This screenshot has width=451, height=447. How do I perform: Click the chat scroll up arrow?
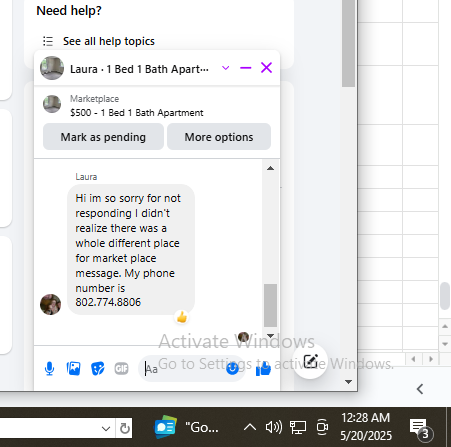[x=271, y=168]
